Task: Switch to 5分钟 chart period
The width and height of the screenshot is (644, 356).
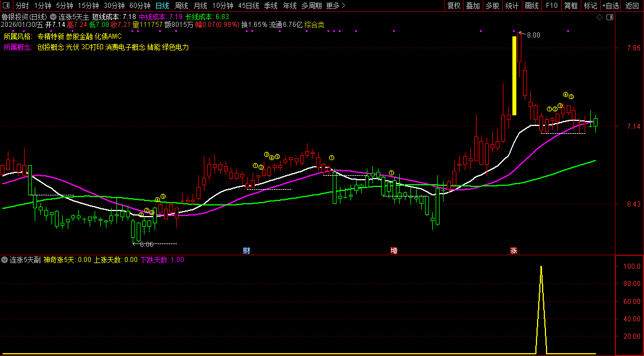Action: (x=64, y=6)
